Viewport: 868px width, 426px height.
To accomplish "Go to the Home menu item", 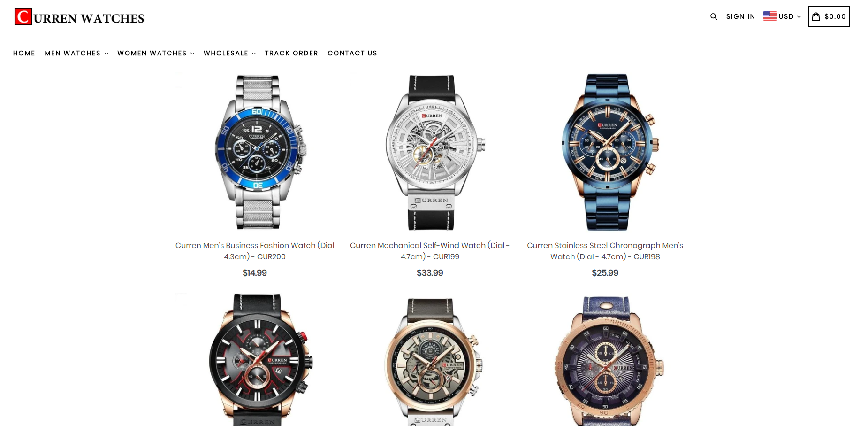I will tap(24, 53).
